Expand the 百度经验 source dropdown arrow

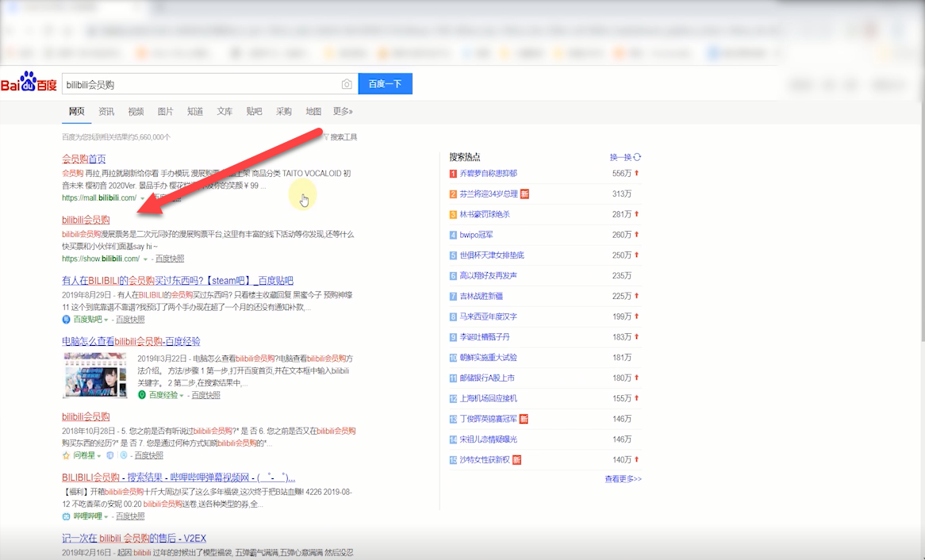pos(182,395)
